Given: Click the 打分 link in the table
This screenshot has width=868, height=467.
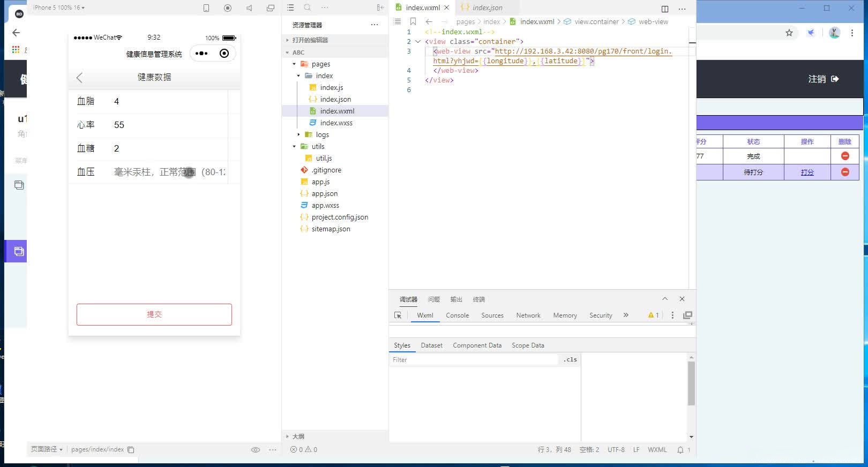Looking at the screenshot, I should (x=807, y=172).
